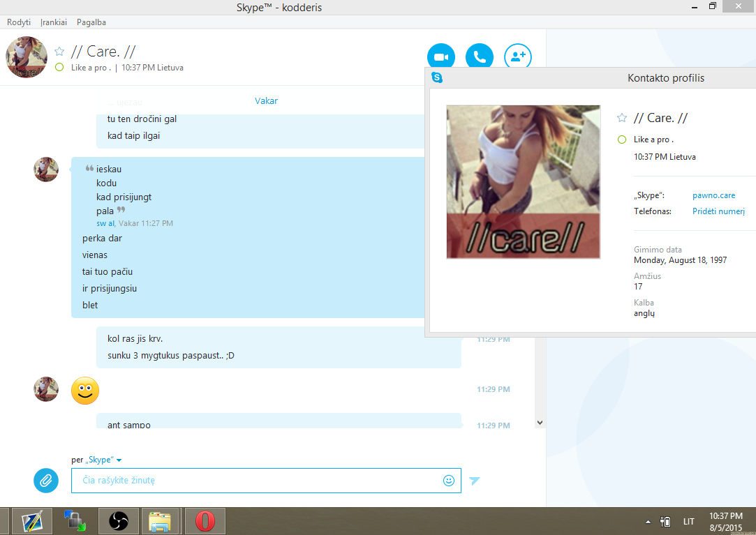This screenshot has height=535, width=756.
Task: Click message 'perka dar'
Action: [x=102, y=239]
